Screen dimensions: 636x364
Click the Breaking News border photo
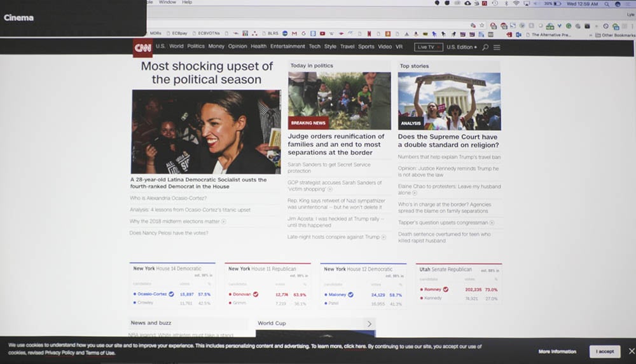[340, 101]
